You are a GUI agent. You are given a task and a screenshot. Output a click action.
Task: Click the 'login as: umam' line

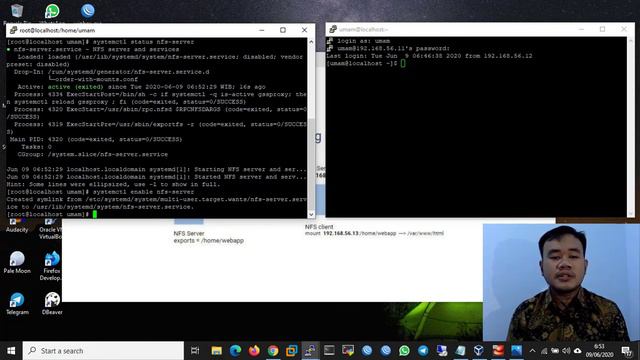click(363, 41)
